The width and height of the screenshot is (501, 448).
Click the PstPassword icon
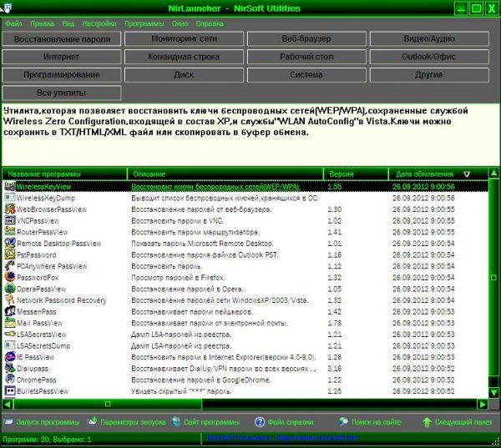pyautogui.click(x=10, y=254)
